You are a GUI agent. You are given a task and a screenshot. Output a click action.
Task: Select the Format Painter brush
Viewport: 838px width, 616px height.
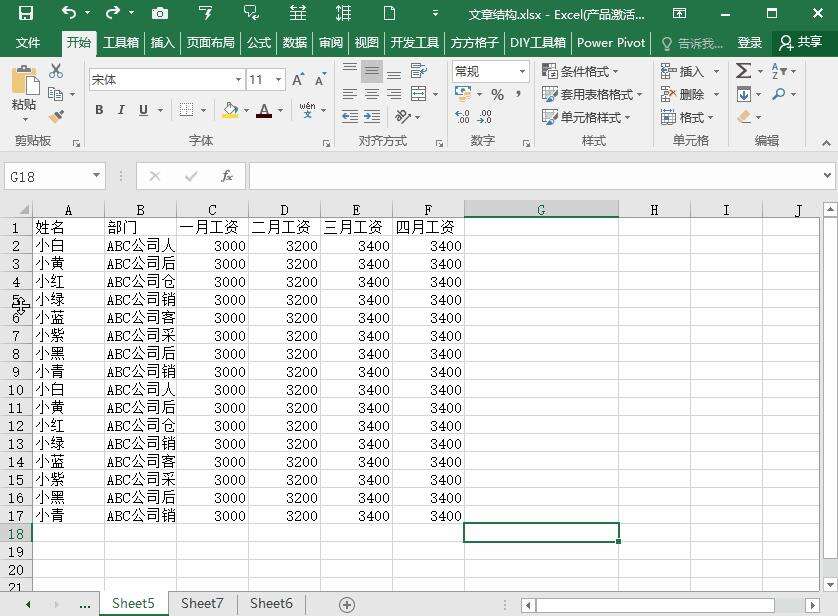click(x=56, y=117)
